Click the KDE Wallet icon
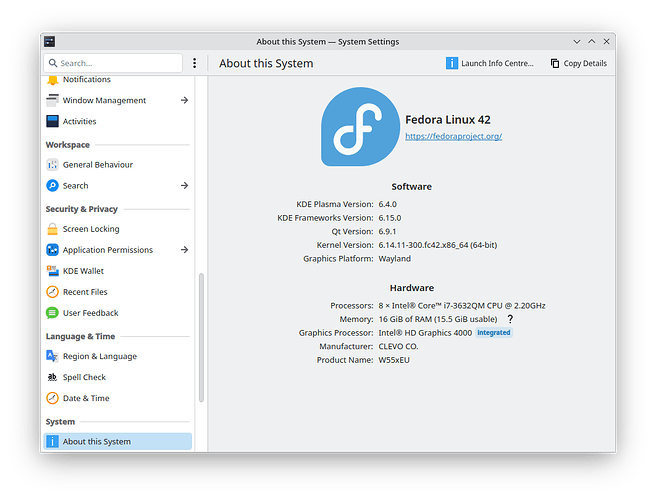 52,271
